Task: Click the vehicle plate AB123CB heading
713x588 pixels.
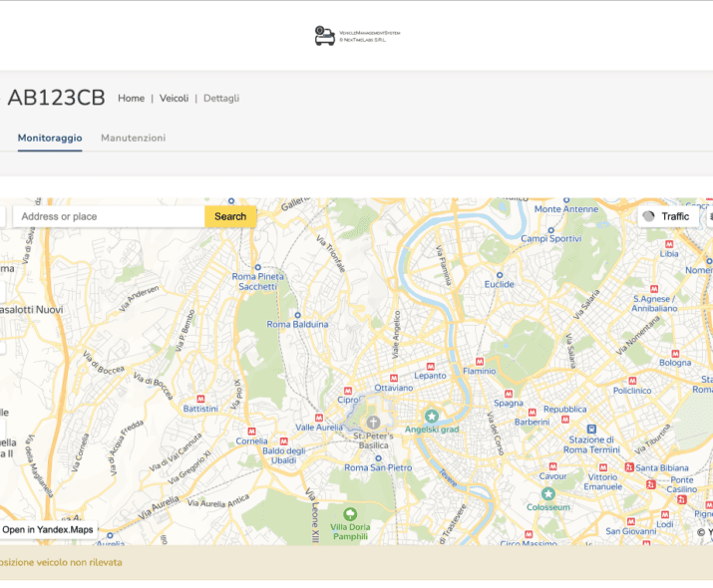Action: tap(57, 98)
